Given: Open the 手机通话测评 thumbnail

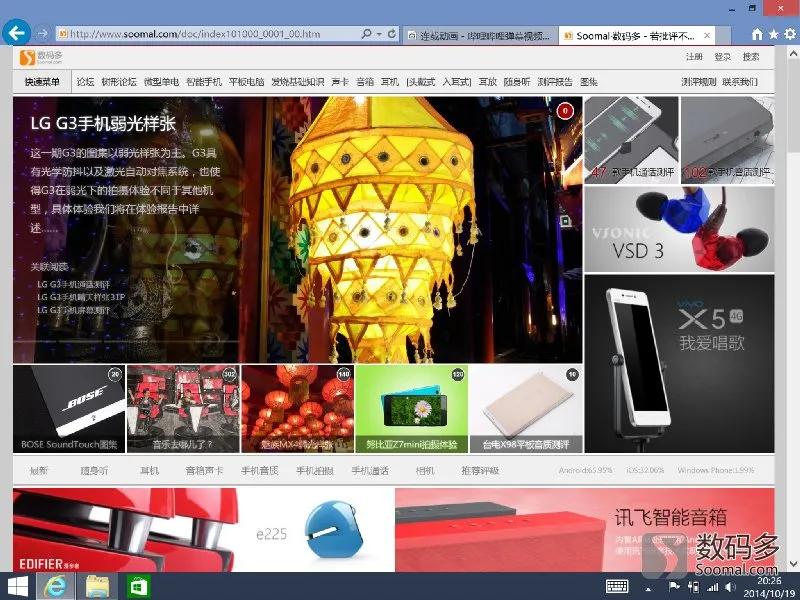Looking at the screenshot, I should coord(631,139).
